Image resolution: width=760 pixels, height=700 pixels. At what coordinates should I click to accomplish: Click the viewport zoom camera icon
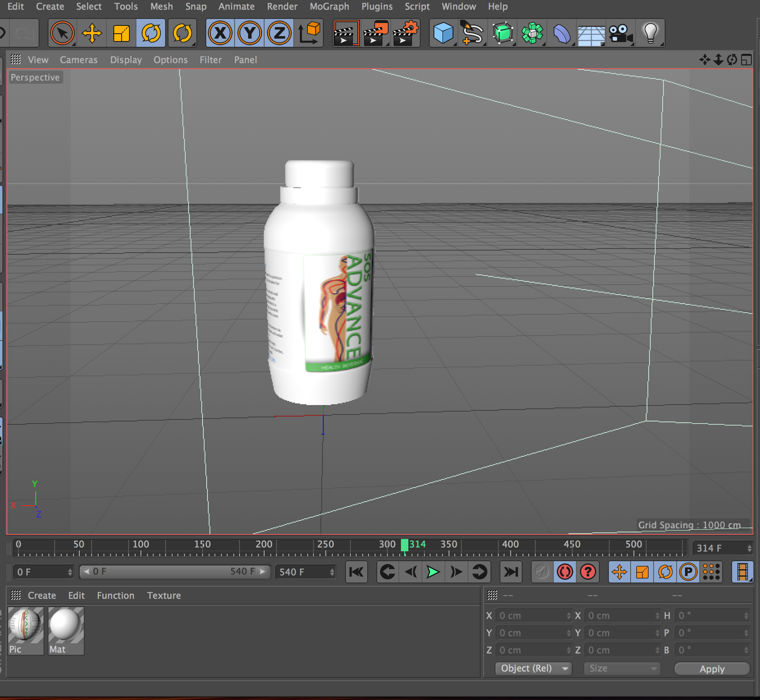718,60
